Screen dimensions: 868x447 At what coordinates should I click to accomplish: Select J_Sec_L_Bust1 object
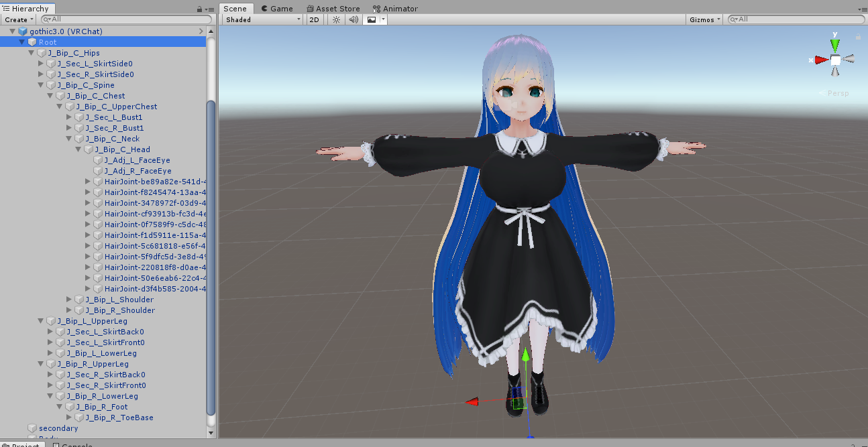114,117
